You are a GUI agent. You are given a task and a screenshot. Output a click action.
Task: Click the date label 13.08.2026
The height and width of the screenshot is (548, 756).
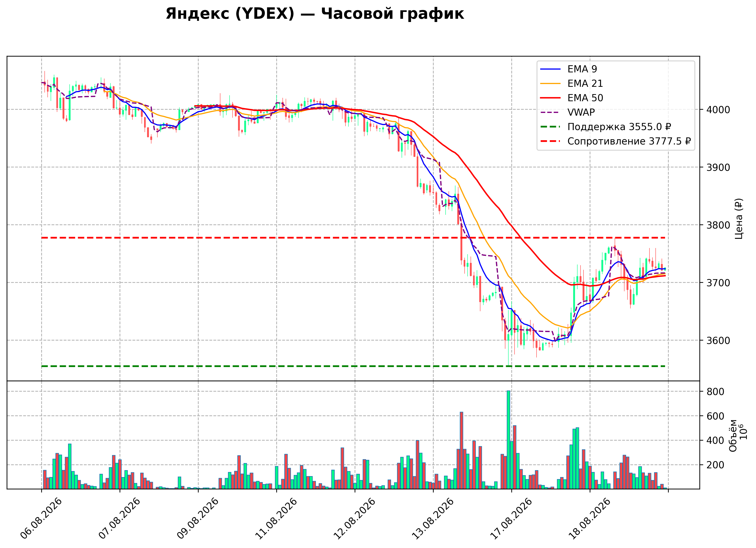[x=433, y=518]
